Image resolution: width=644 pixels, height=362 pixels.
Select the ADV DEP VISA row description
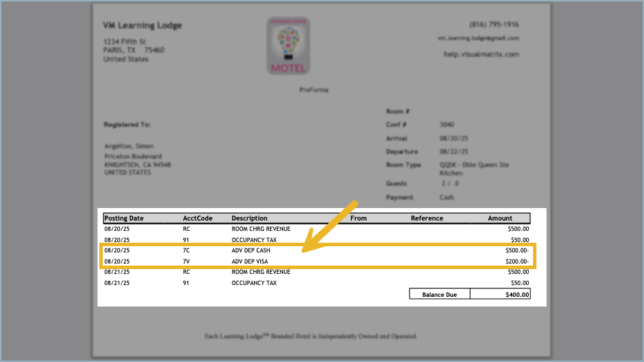point(250,261)
